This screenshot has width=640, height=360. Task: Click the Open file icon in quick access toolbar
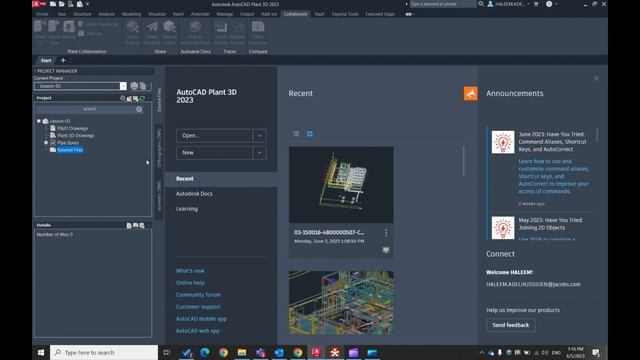tap(62, 4)
